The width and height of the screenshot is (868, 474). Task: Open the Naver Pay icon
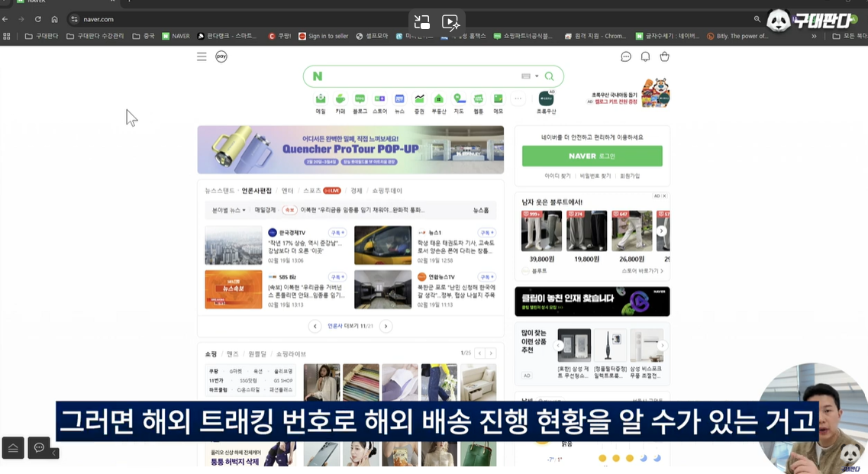point(221,56)
